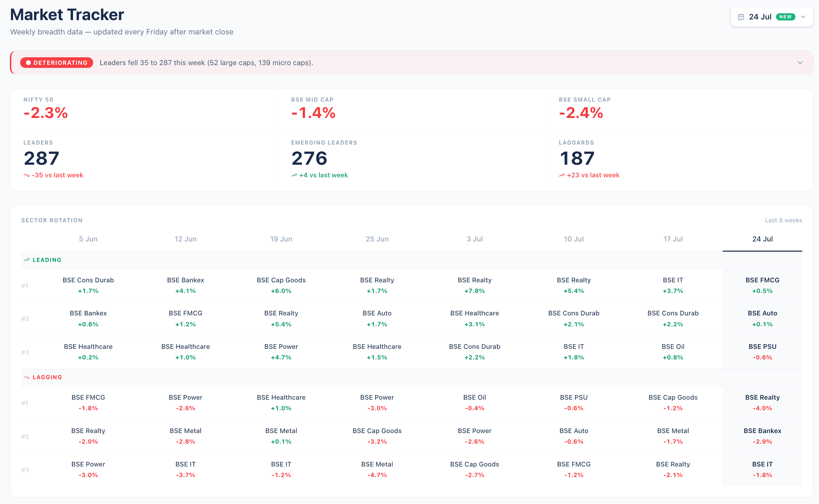Select the 25 Jun week column
Image resolution: width=819 pixels, height=504 pixels.
[x=377, y=239]
